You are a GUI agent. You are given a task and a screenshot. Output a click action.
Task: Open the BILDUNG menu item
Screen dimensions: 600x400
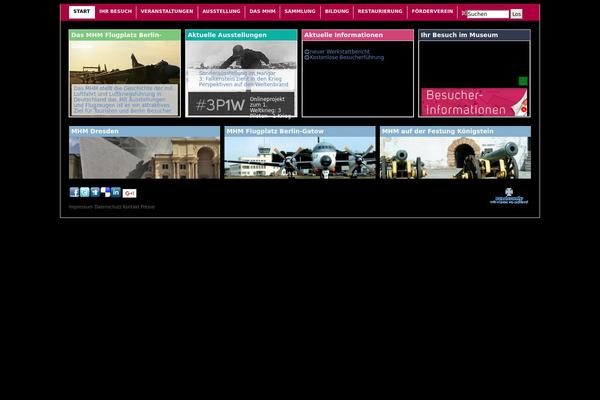click(x=337, y=11)
